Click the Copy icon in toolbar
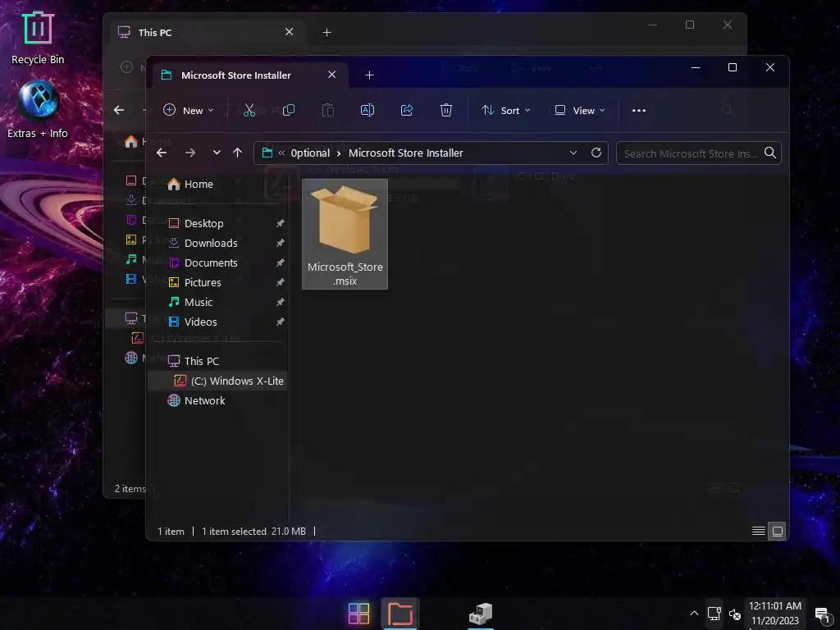 click(289, 111)
